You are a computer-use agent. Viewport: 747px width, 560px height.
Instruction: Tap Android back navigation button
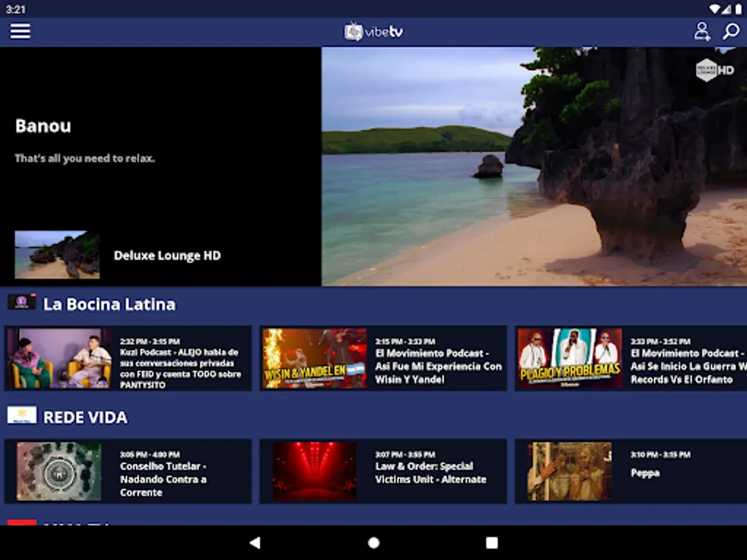click(x=255, y=543)
